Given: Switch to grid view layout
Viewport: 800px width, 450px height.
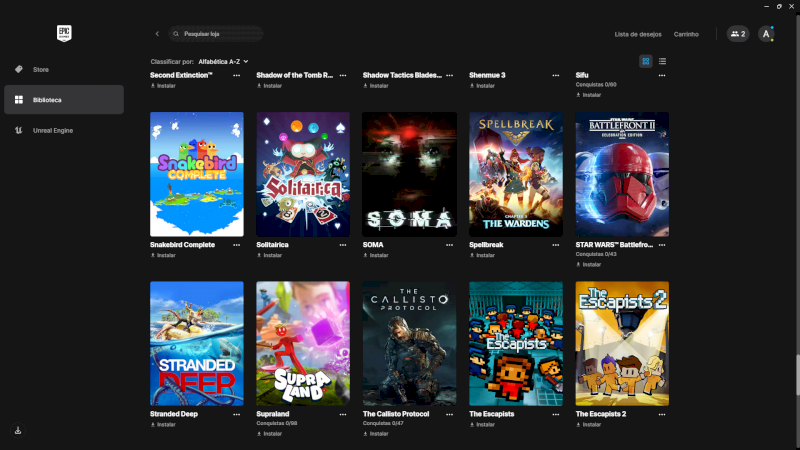Looking at the screenshot, I should tap(646, 61).
